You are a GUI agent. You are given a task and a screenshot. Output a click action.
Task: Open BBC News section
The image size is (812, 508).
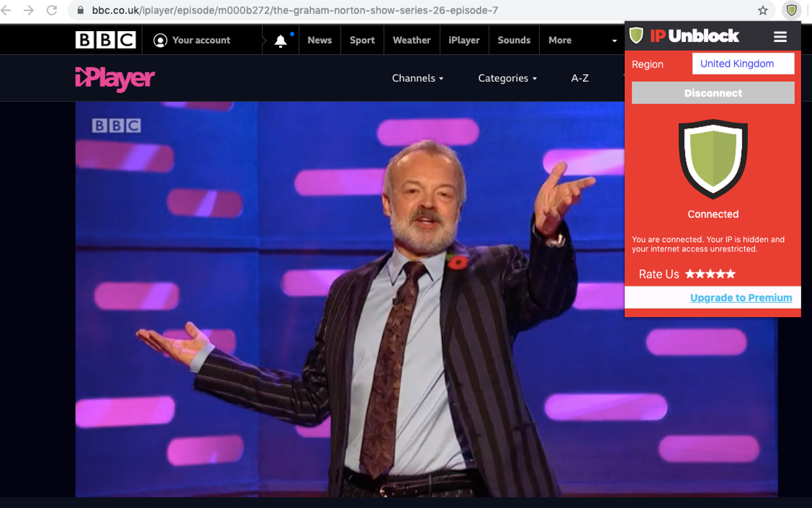click(x=320, y=40)
